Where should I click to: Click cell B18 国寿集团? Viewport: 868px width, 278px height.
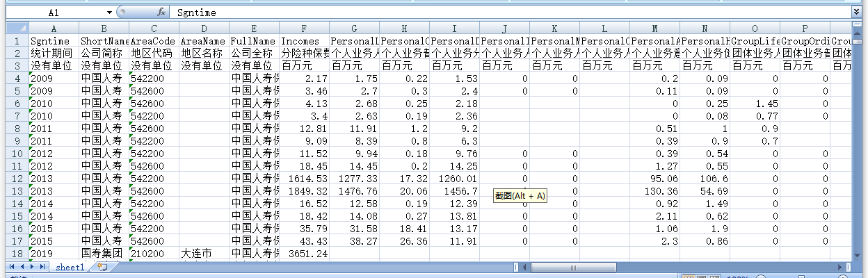[104, 254]
